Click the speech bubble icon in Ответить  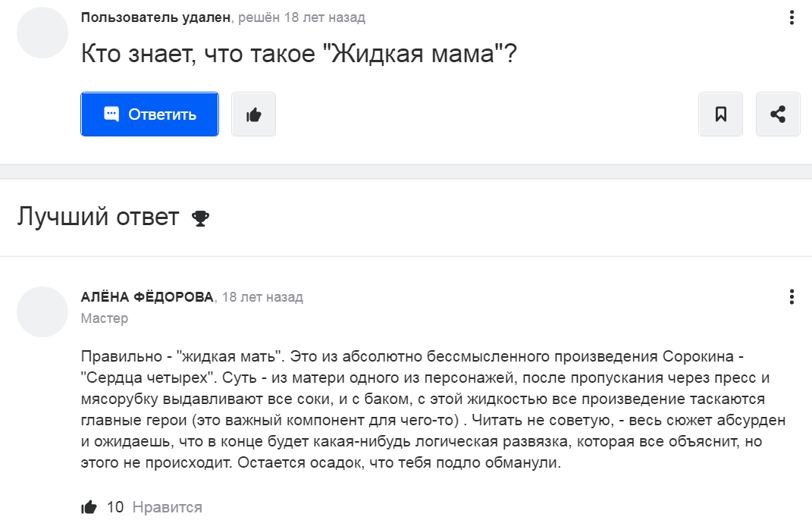(x=111, y=114)
